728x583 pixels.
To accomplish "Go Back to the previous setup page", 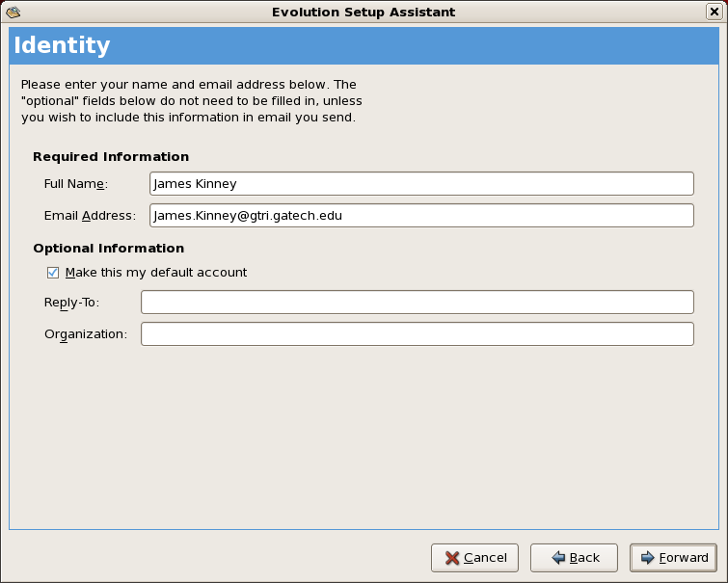I will [x=574, y=558].
